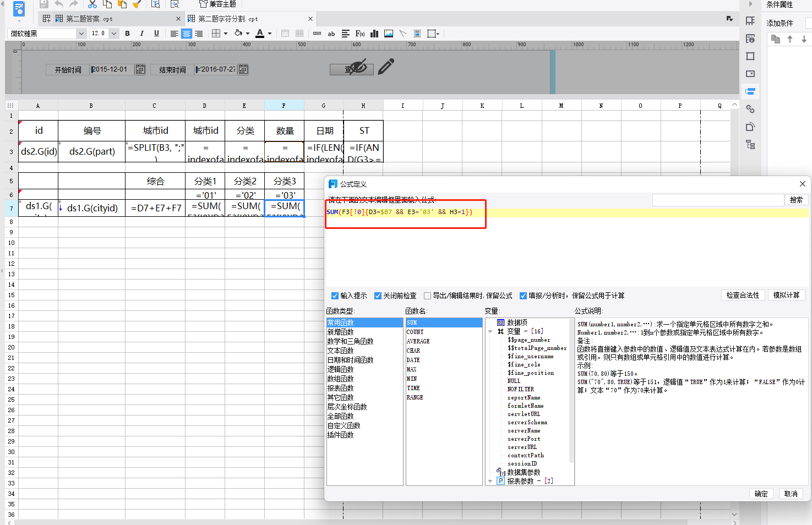Image resolution: width=812 pixels, height=525 pixels.
Task: Click the format painter brush icon
Action: 137,4
